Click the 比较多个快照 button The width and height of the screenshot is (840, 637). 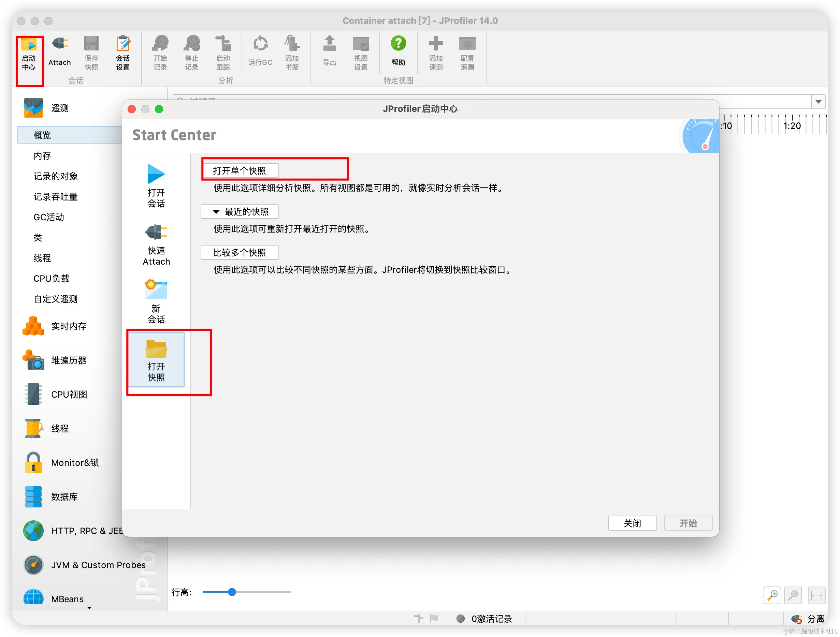pyautogui.click(x=240, y=252)
